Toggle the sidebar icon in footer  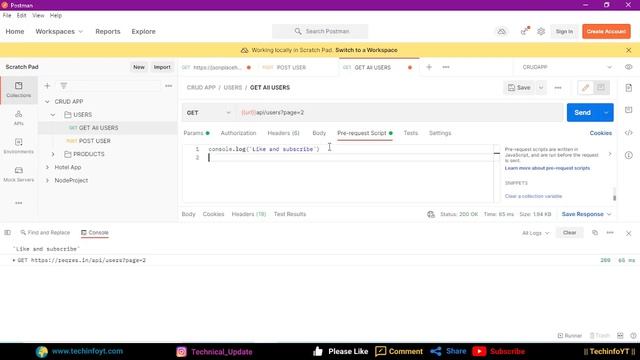(x=7, y=233)
